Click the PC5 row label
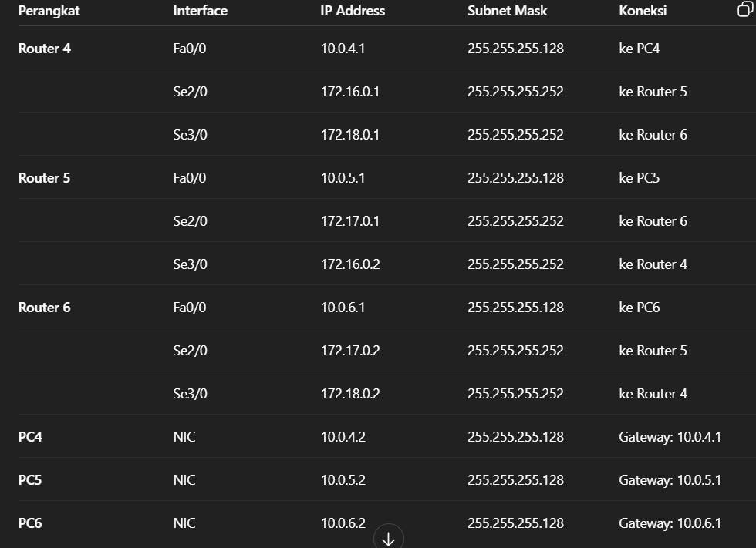Viewport: 756px width, 548px height. click(30, 480)
